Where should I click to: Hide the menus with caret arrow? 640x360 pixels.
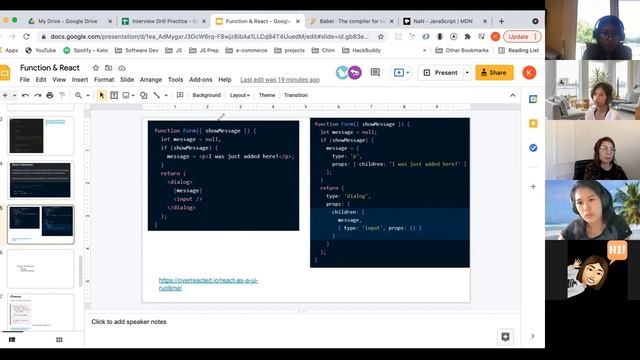pyautogui.click(x=513, y=95)
